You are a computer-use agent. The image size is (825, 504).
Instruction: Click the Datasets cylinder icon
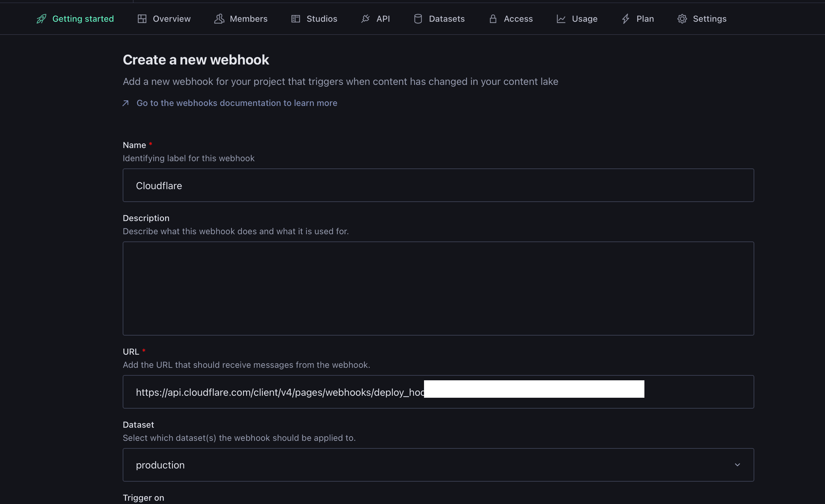418,19
